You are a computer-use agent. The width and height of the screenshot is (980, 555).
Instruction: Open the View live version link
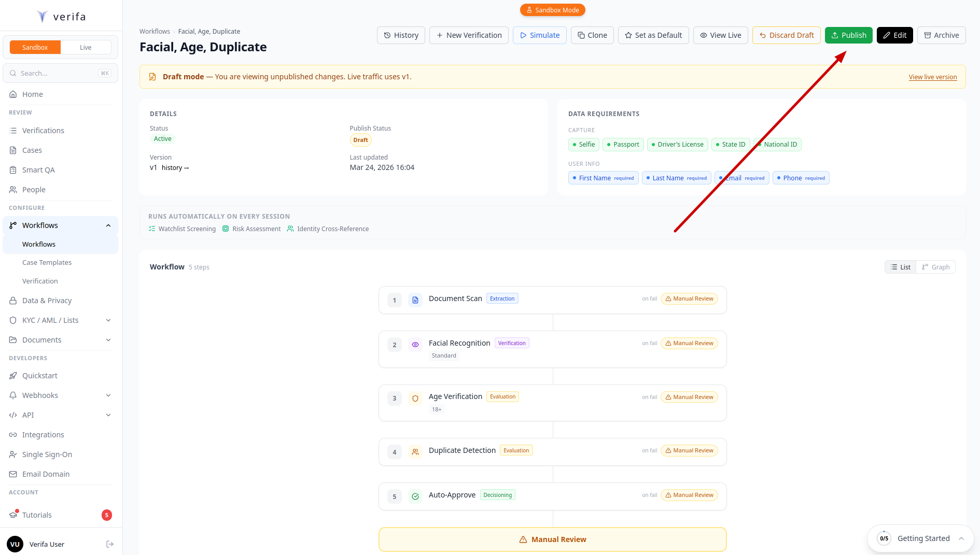932,77
